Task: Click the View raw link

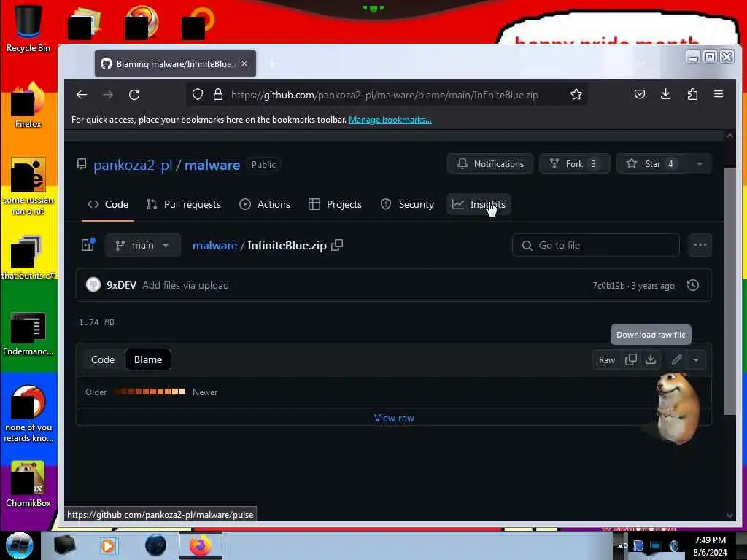Action: tap(394, 418)
